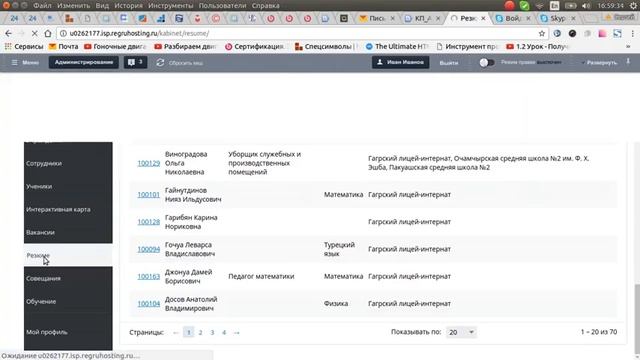Show the hidden bookmarks overflow
This screenshot has width=640, height=360.
(628, 47)
